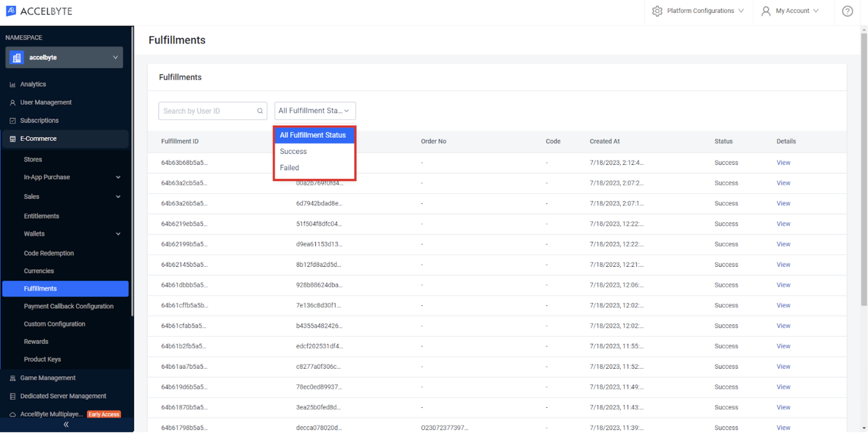
Task: Click the search magnifier in the User ID field
Action: (x=260, y=111)
